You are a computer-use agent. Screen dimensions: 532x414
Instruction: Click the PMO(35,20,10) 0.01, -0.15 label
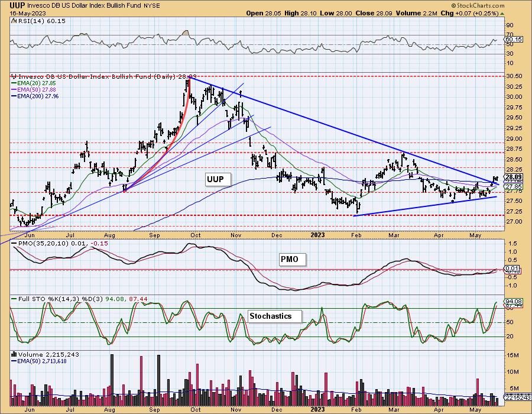point(60,243)
